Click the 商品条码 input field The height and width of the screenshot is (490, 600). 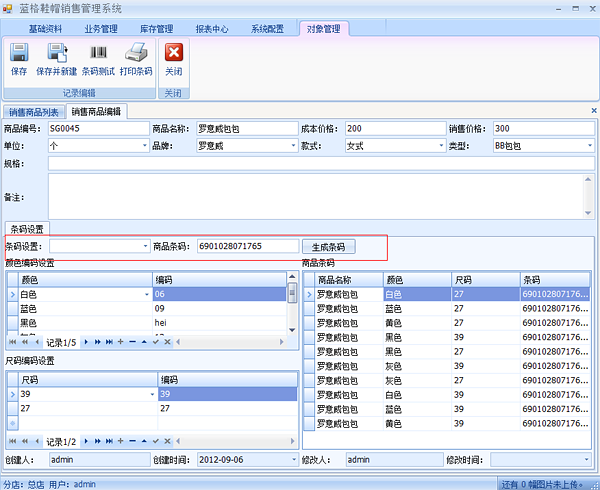pyautogui.click(x=246, y=246)
